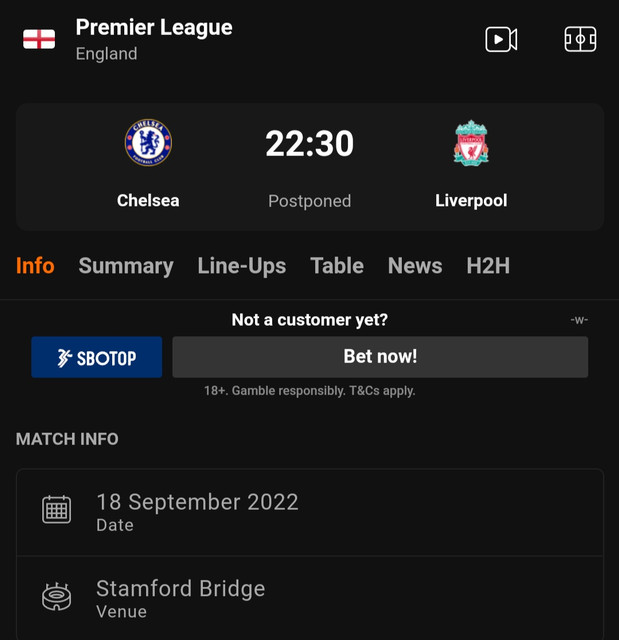Screen dimensions: 619x640
Task: Tap the Chelsea team name
Action: point(148,200)
